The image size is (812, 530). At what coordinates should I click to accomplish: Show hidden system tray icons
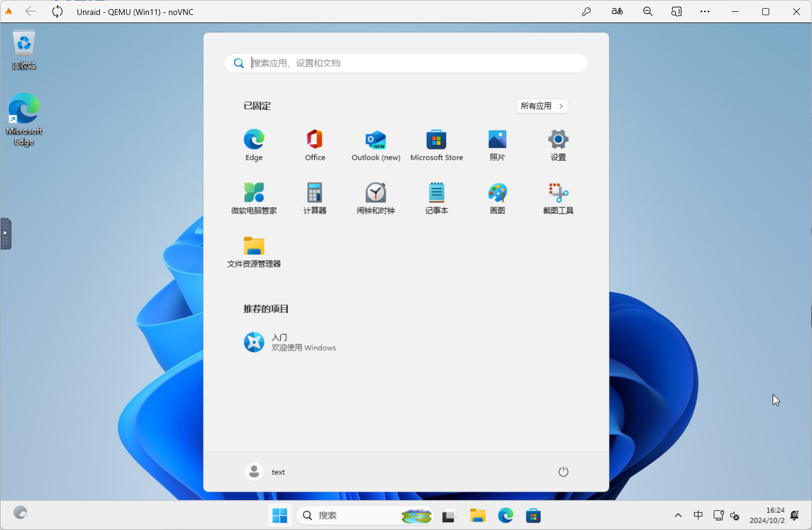click(678, 516)
